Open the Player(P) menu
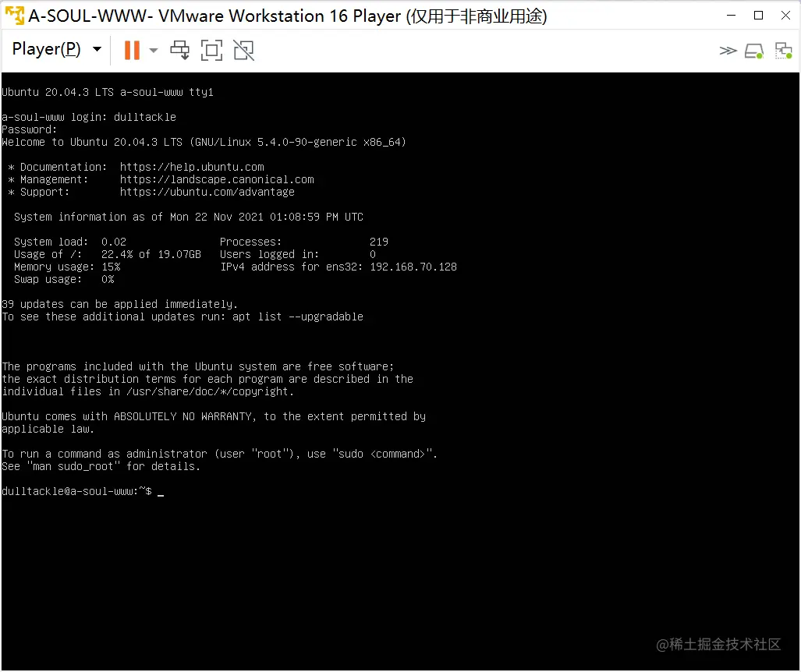The image size is (801, 672). (56, 50)
